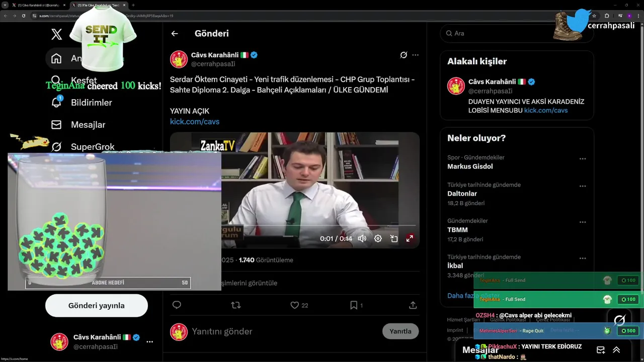Open the browser three-dot menu
644x362 pixels.
[x=638, y=16]
